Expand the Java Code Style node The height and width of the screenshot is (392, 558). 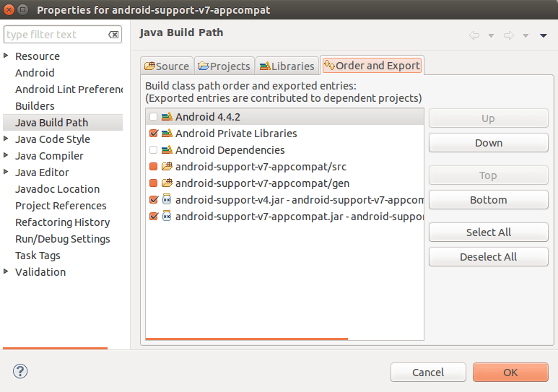[x=6, y=139]
